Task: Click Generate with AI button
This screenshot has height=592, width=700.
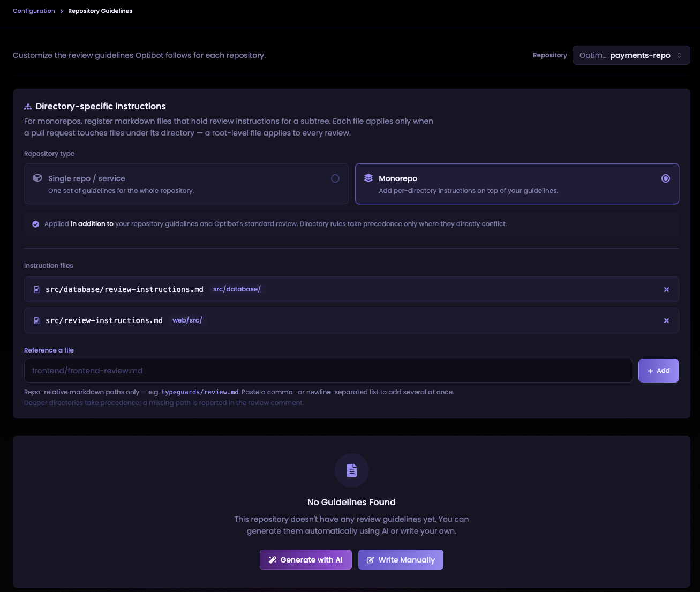Action: coord(306,560)
